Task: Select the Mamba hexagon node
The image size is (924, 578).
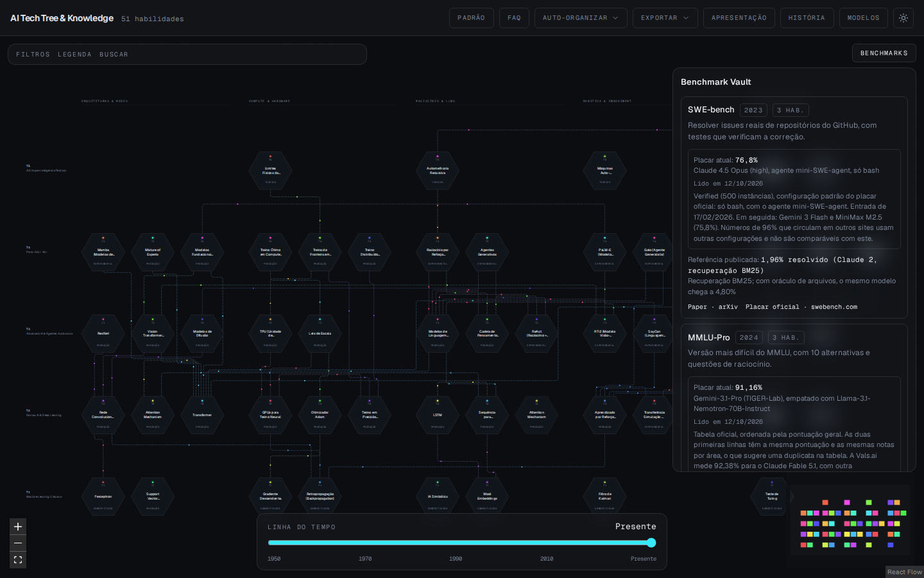Action: point(103,252)
